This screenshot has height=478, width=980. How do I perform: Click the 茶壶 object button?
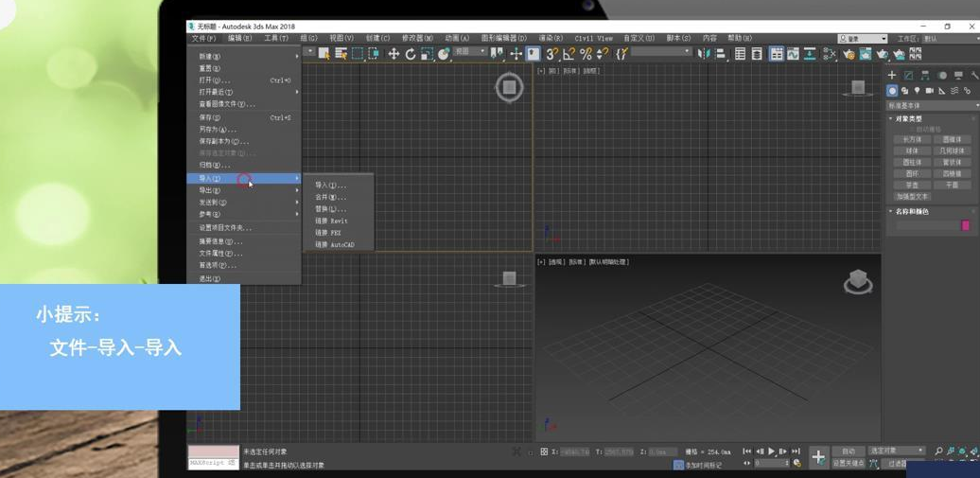tap(912, 186)
